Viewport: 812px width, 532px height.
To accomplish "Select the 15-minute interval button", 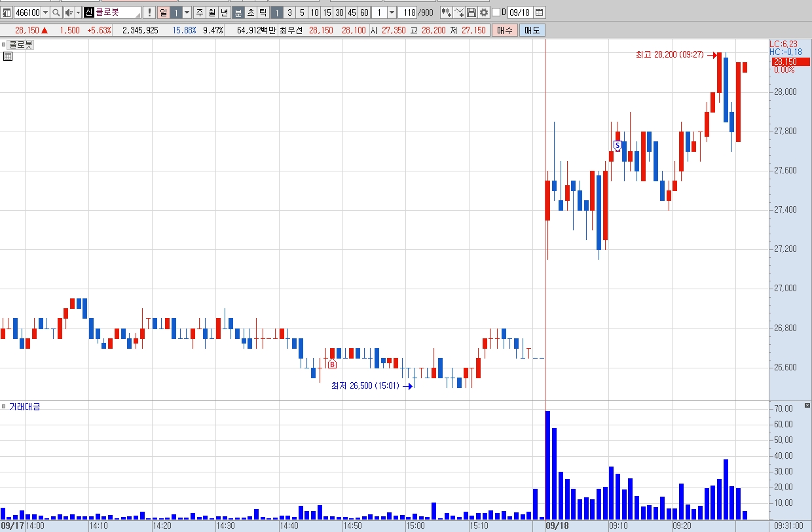I will click(x=327, y=12).
